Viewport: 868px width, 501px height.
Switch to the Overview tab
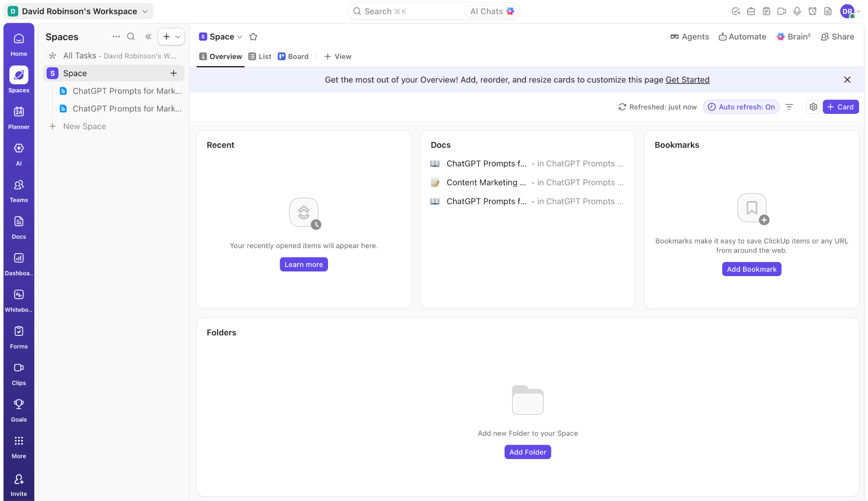click(x=220, y=56)
